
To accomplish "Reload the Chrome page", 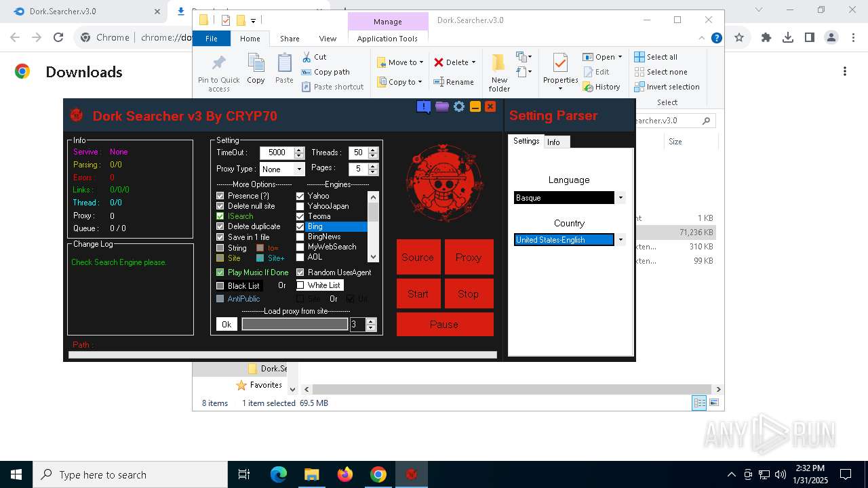I will pos(58,37).
